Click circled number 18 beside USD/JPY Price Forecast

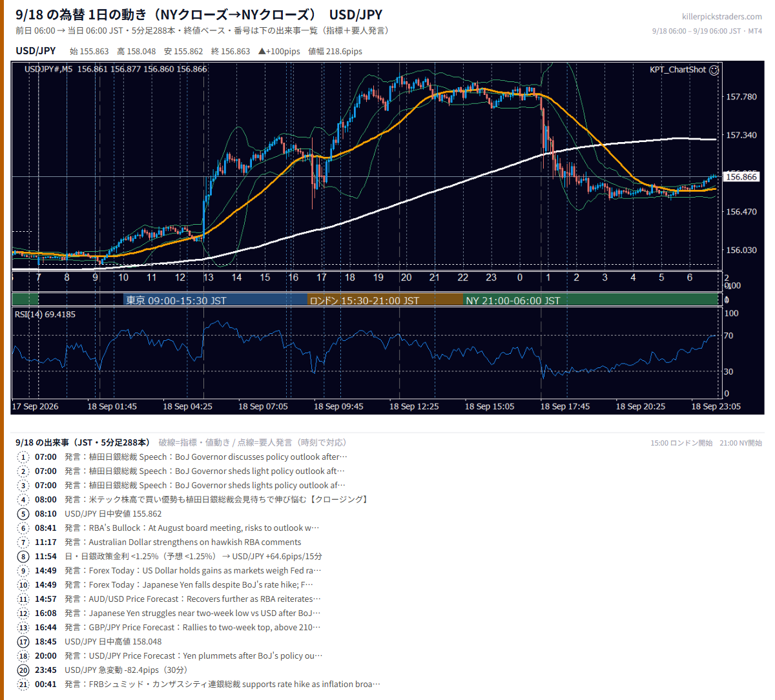(23, 656)
